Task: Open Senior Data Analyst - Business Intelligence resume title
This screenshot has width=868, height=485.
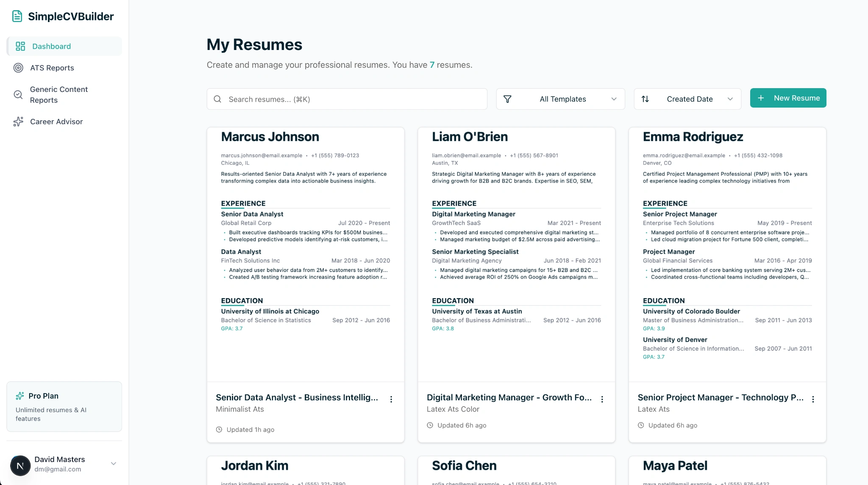Action: pyautogui.click(x=297, y=397)
